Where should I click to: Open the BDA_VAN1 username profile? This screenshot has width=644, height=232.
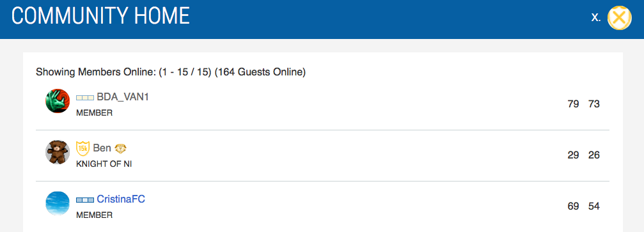pyautogui.click(x=123, y=97)
